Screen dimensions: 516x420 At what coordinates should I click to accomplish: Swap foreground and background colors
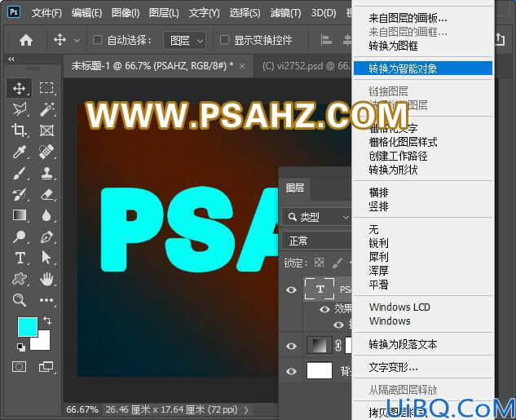tap(47, 321)
